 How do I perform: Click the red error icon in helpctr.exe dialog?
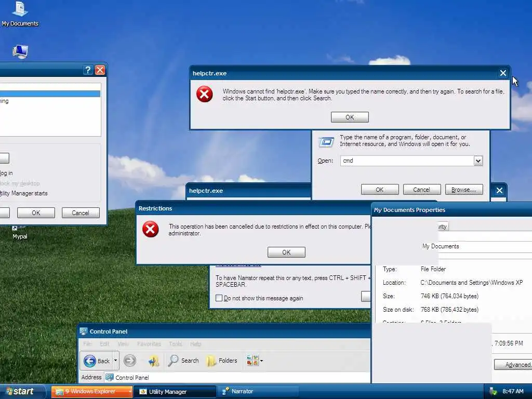205,94
